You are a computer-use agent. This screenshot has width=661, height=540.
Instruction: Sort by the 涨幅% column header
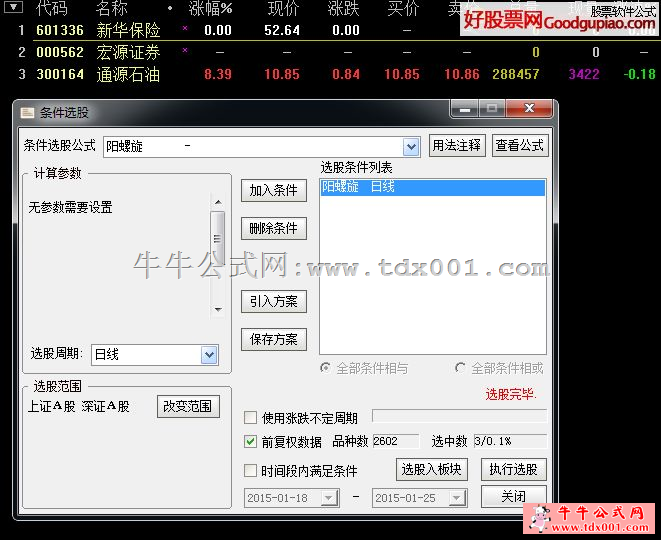(210, 9)
